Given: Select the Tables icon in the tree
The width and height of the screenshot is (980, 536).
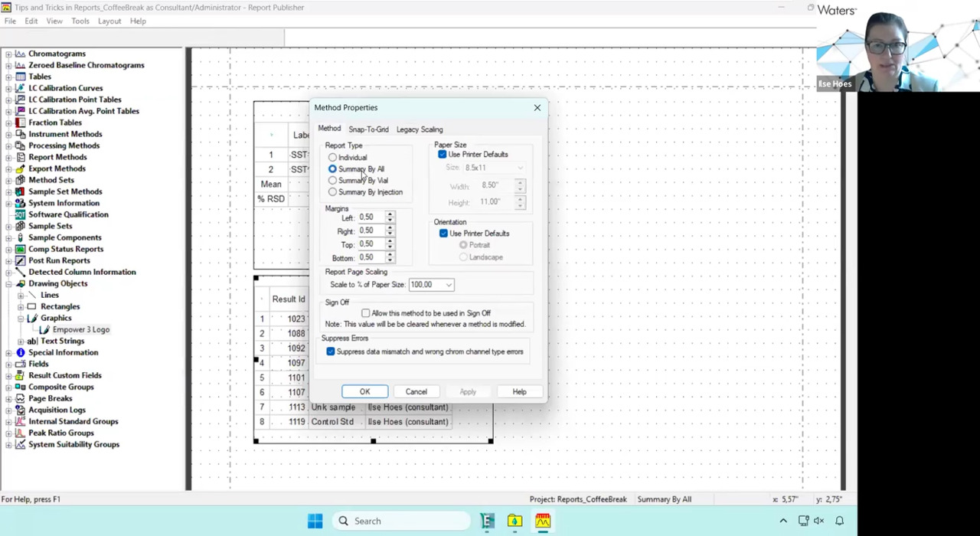Looking at the screenshot, I should 21,77.
